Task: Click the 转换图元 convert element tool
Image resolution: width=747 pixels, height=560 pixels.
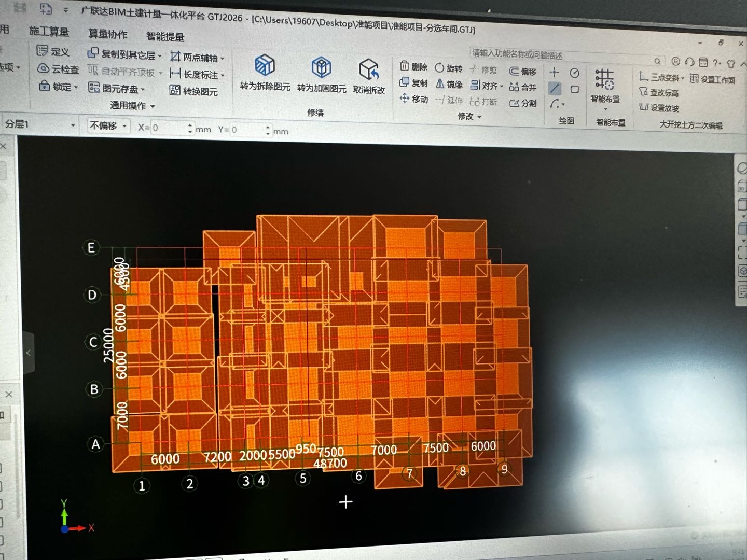Action: (193, 91)
